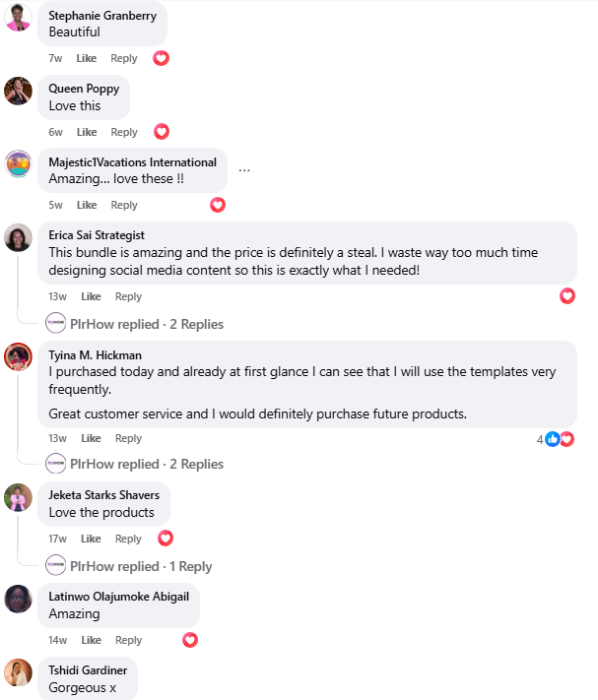The width and height of the screenshot is (598, 700).
Task: Click heart reaction on Majestic1Vacations comment
Action: click(x=218, y=205)
